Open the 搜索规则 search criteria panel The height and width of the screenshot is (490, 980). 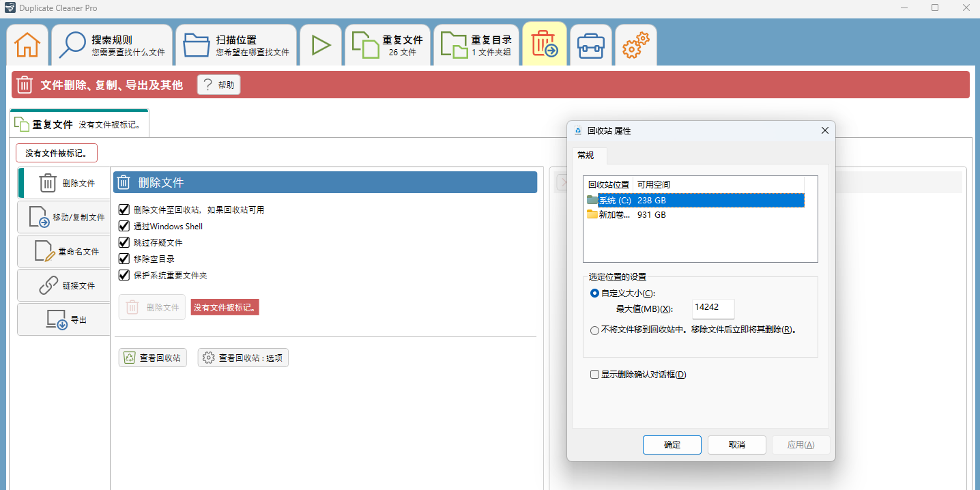[111, 44]
